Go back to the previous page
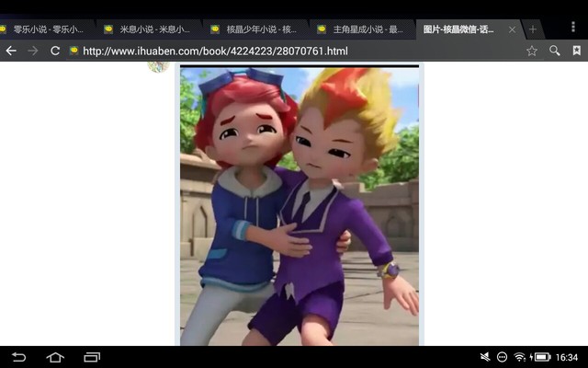Screen dimensions: 588x368 [11, 51]
